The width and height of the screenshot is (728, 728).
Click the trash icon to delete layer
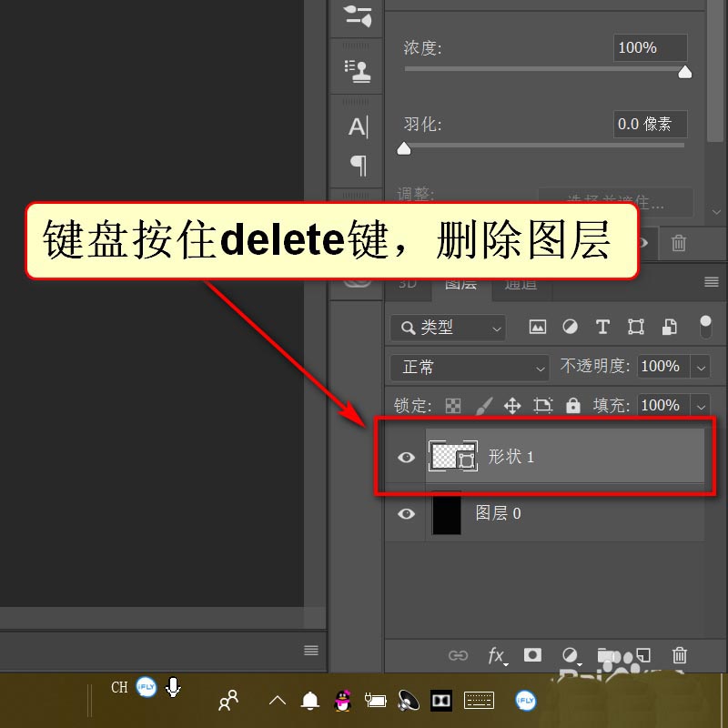tap(679, 654)
